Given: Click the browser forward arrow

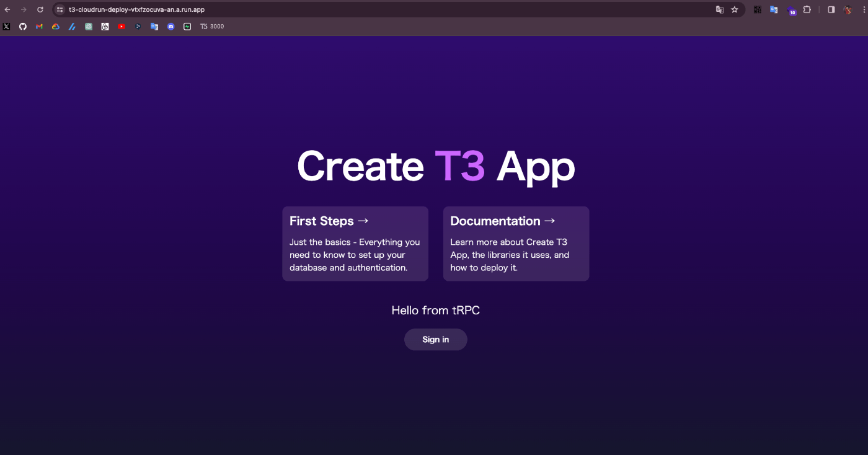Looking at the screenshot, I should pos(24,10).
